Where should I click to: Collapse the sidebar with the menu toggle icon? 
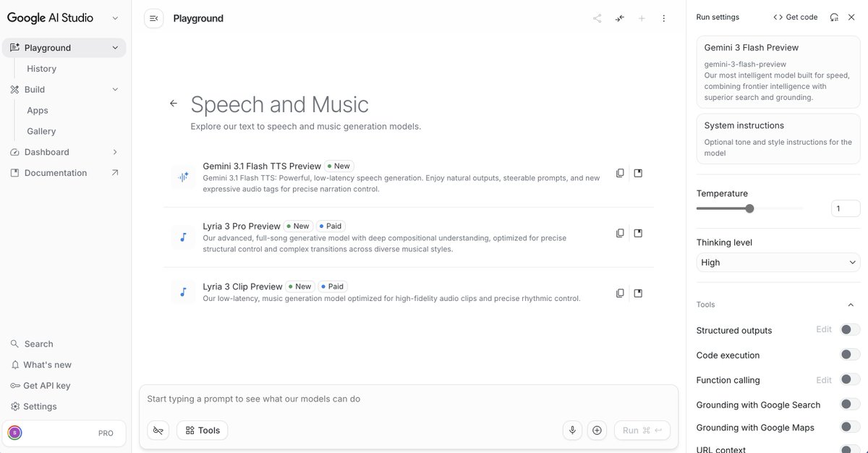153,18
